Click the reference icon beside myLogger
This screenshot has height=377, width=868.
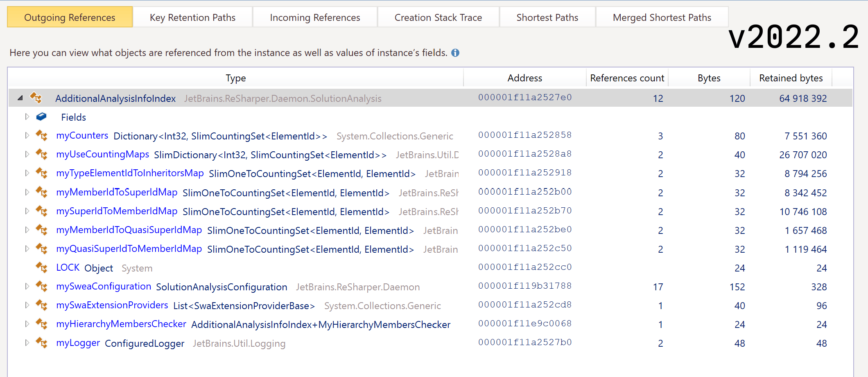tap(41, 343)
